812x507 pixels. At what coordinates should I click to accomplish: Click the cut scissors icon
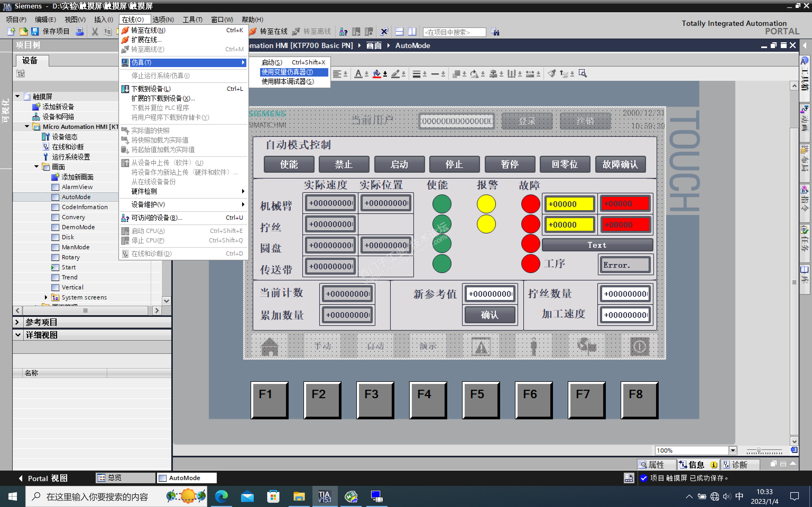pyautogui.click(x=95, y=31)
